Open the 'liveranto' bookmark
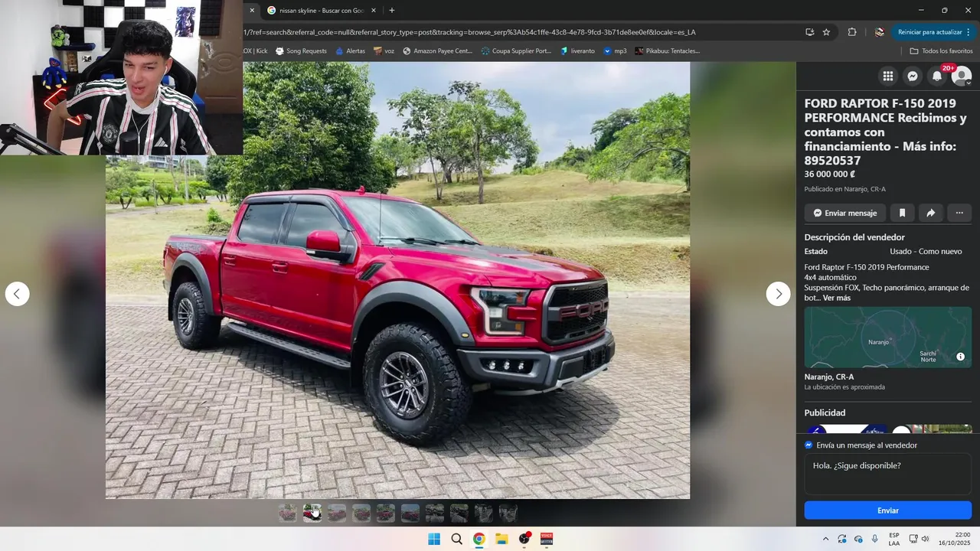This screenshot has height=551, width=980. (x=577, y=51)
